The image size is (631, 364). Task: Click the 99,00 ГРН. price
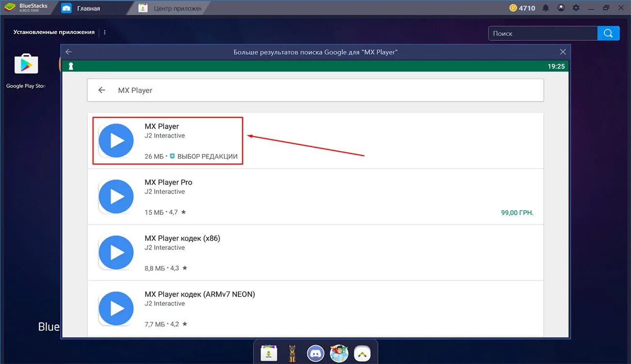coord(517,213)
